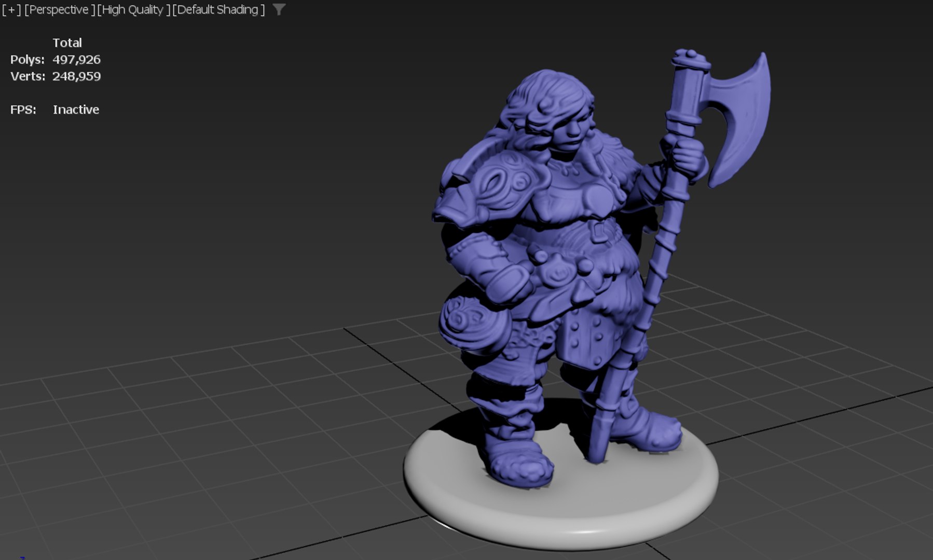Click the Verts count value 248,959
933x560 pixels.
tap(76, 76)
